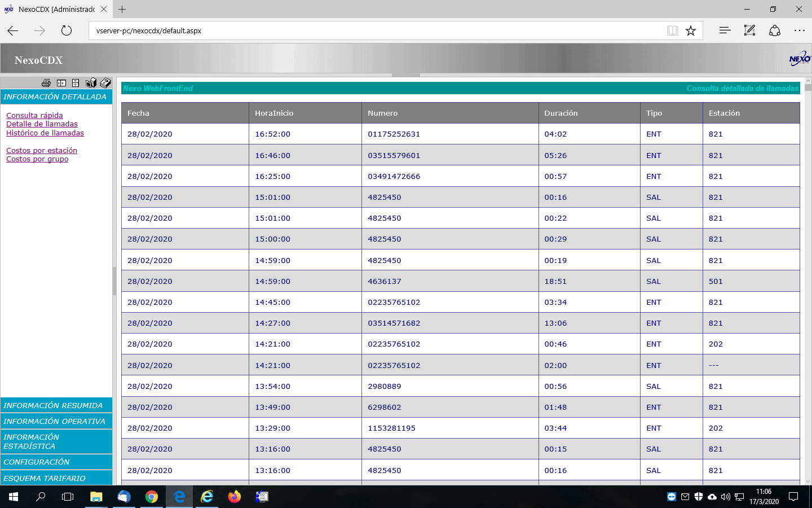The height and width of the screenshot is (508, 812).
Task: Open a new browser tab with plus
Action: pos(122,9)
